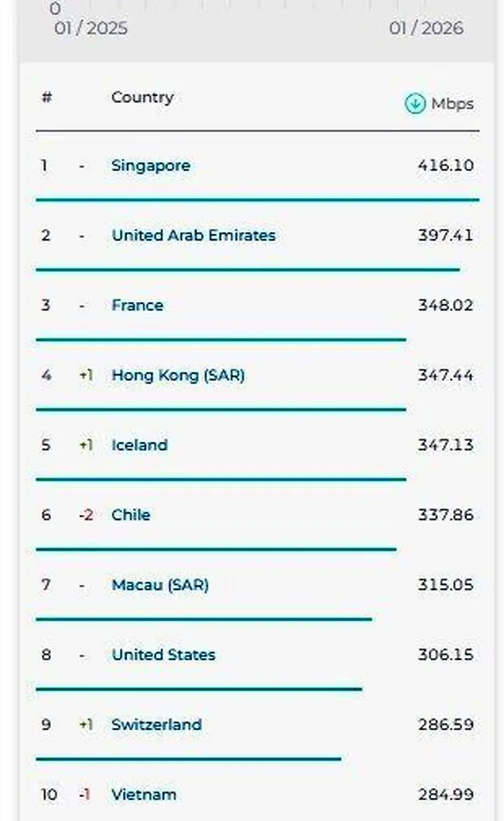
Task: Click the speed bar under Singapore
Action: click(257, 200)
